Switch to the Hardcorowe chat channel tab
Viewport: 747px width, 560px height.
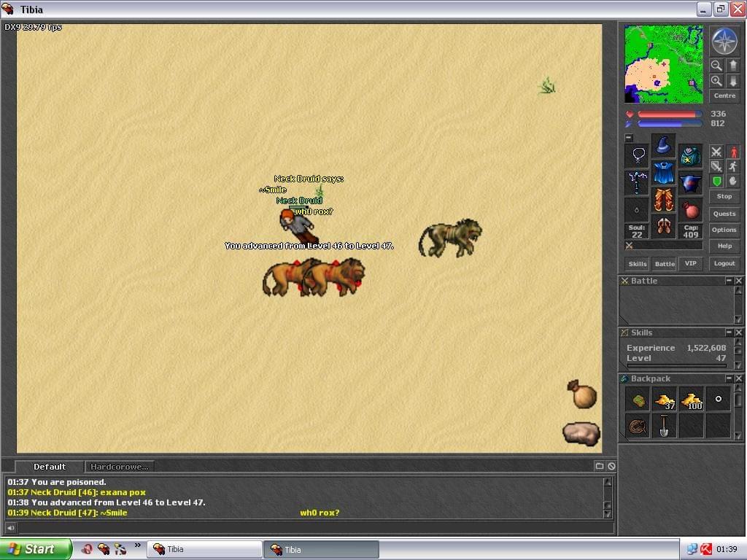click(119, 467)
